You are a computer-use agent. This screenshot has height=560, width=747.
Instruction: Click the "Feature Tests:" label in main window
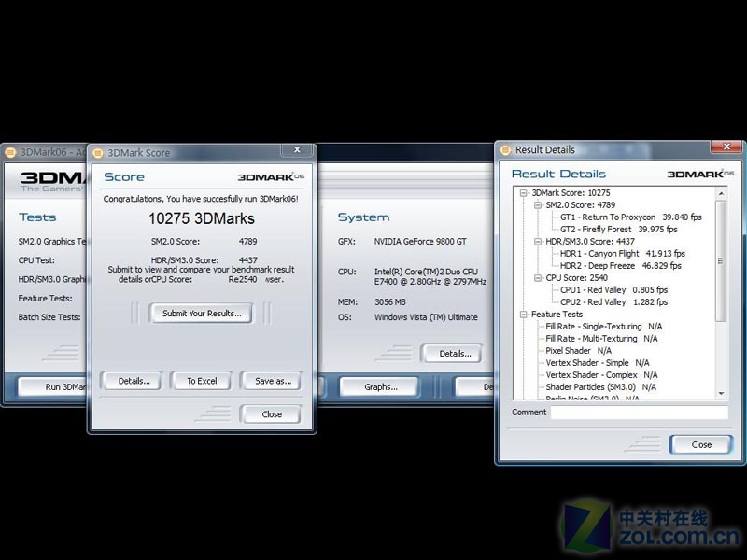45,298
